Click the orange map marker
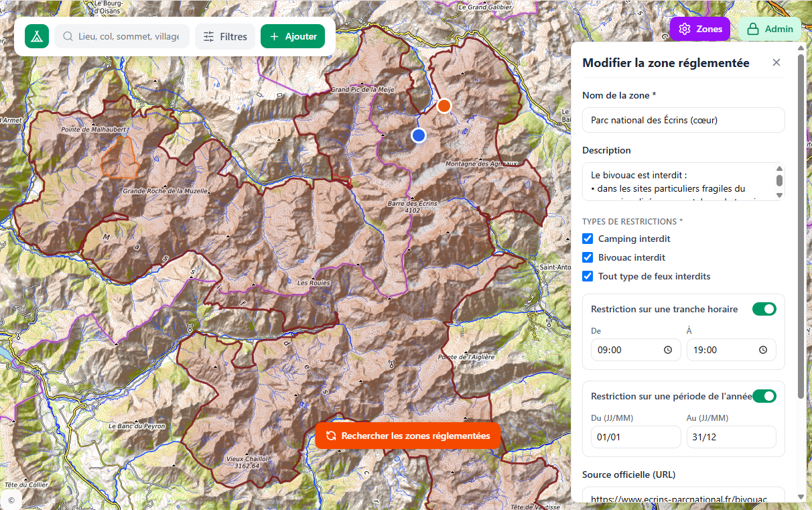Screen dimensions: 812x510 444,105
